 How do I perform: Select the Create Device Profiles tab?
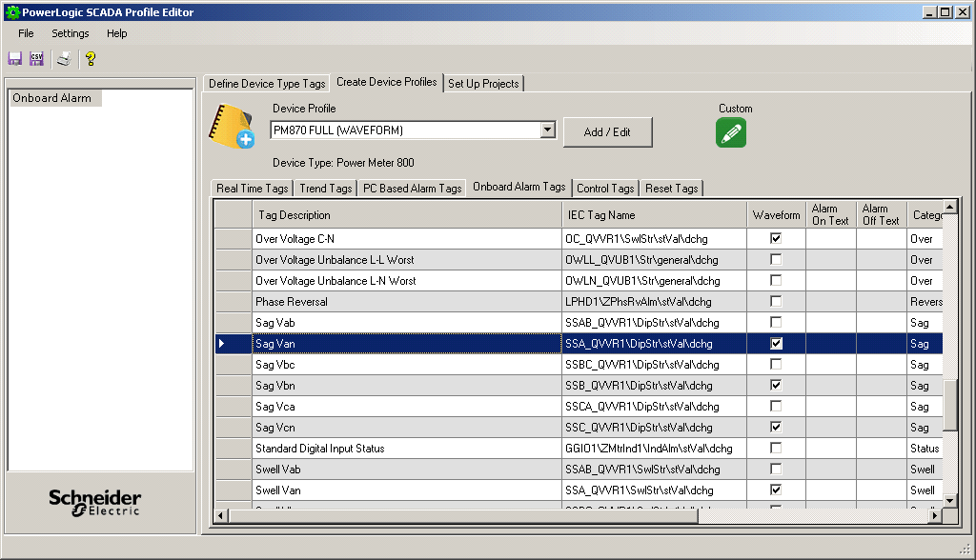pyautogui.click(x=387, y=82)
